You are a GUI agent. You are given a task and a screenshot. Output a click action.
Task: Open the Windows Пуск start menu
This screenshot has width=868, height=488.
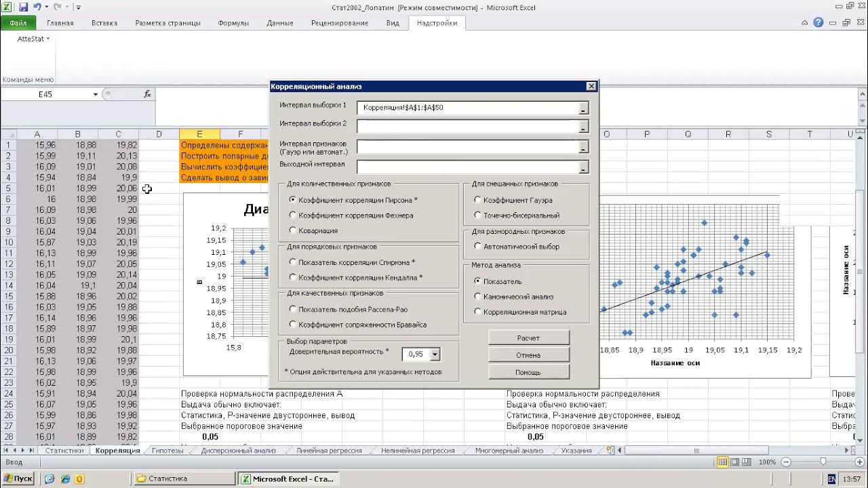[18, 479]
